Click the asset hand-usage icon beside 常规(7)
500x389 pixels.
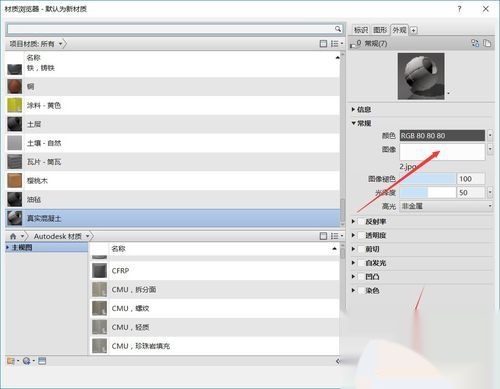click(356, 44)
